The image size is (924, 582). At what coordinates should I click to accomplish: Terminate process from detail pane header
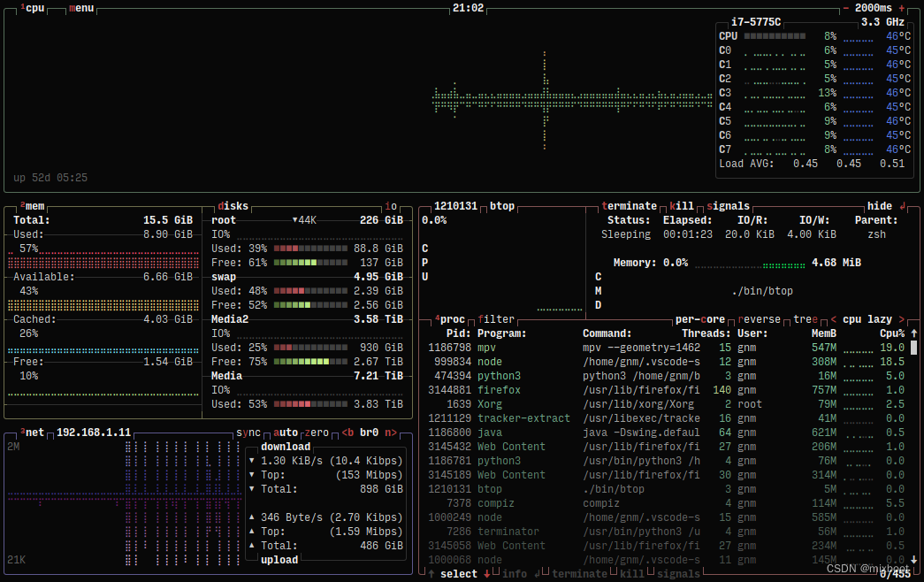coord(629,206)
